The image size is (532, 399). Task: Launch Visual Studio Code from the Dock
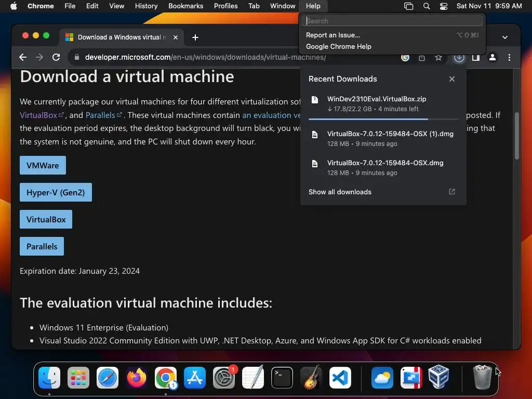tap(340, 378)
